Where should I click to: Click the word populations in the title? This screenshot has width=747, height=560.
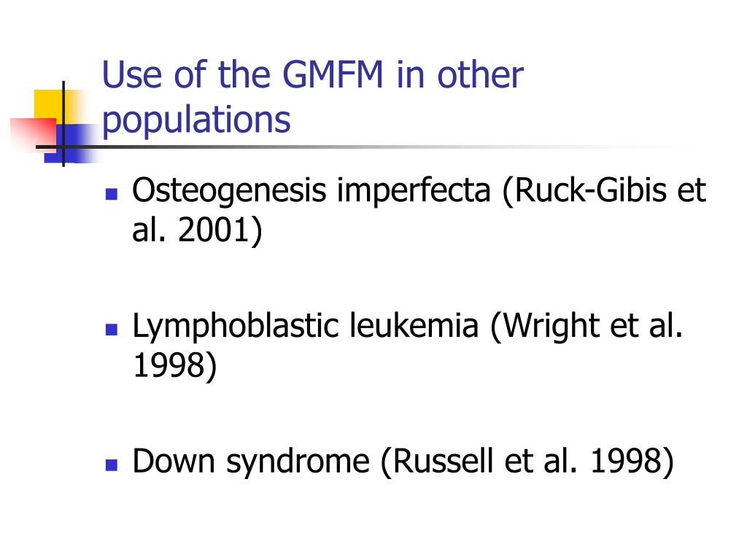pos(196,120)
